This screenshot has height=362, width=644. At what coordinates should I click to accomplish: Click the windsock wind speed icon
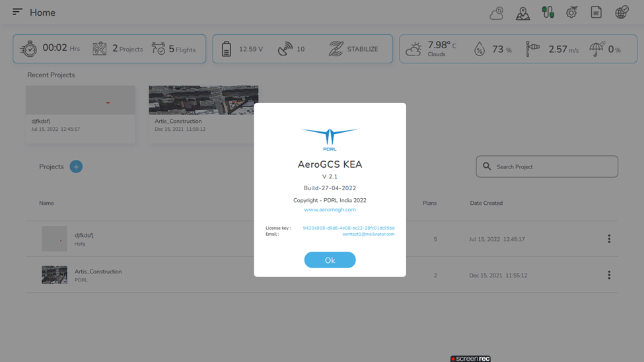pyautogui.click(x=532, y=49)
